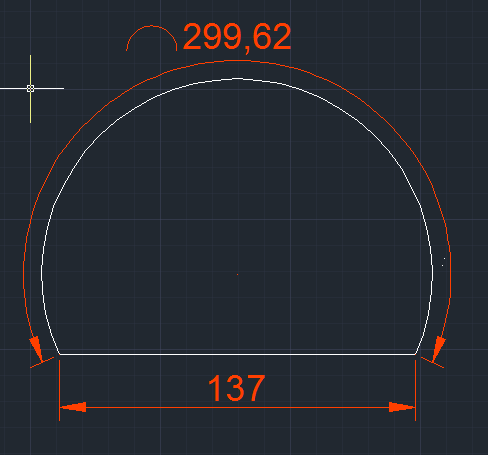Select the 137 linear dimension text
The width and height of the screenshot is (488, 455).
point(236,388)
